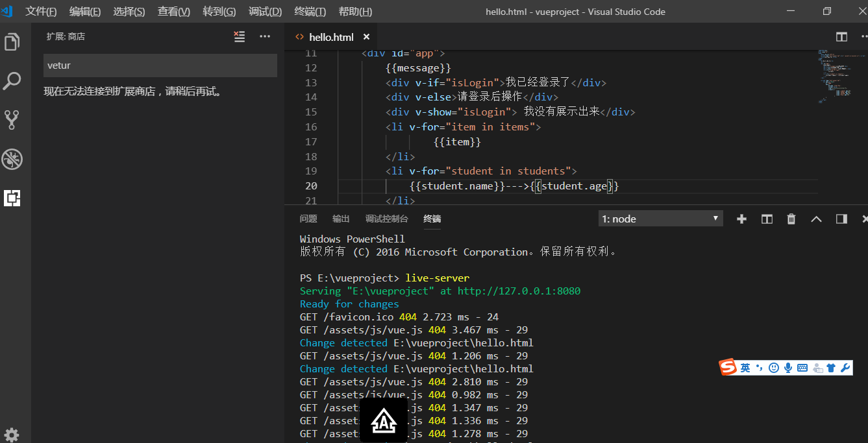Split the terminal panel
This screenshot has height=443, width=868.
(x=767, y=219)
